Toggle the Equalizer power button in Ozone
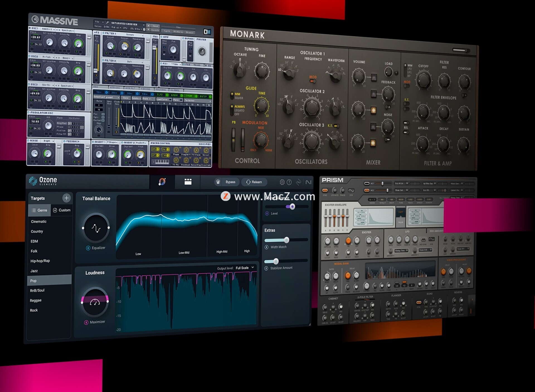 [x=88, y=248]
